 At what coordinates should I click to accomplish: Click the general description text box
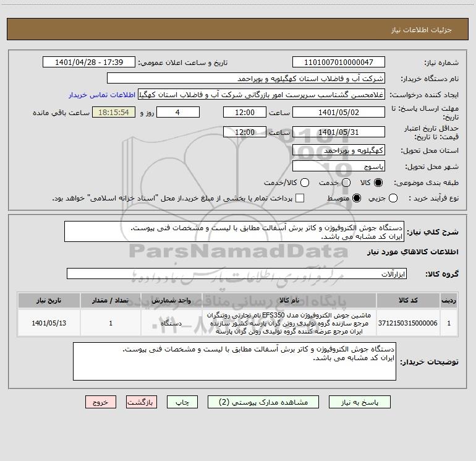234,231
